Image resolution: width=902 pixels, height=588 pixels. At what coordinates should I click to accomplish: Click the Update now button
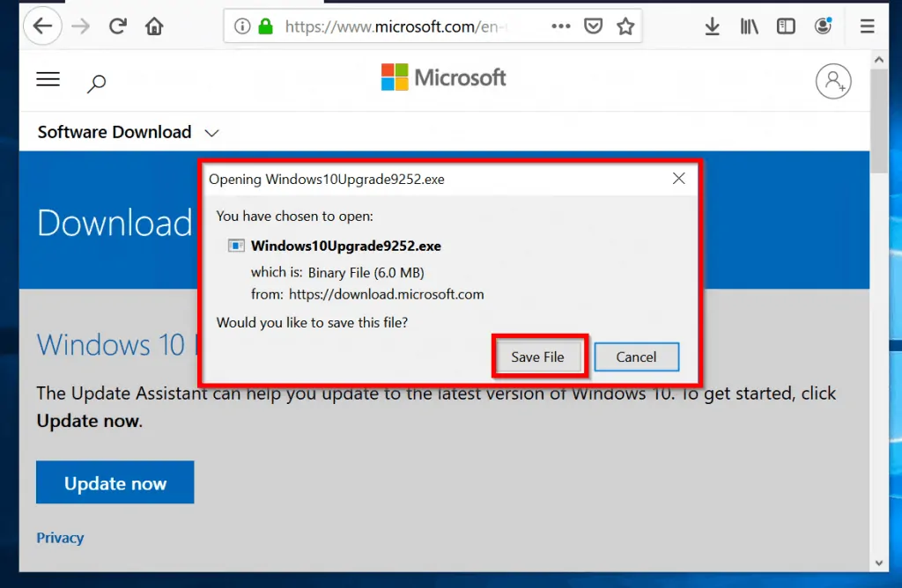click(115, 482)
